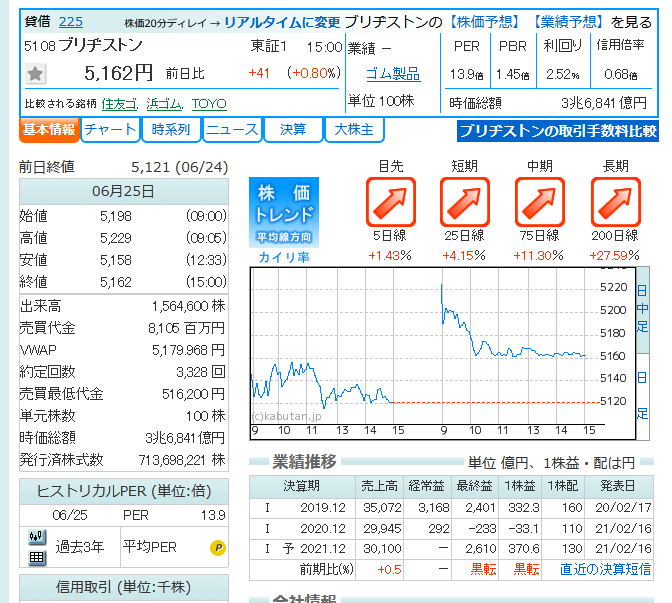Click the 発行済株式数 713,698,221 value

tap(182, 460)
